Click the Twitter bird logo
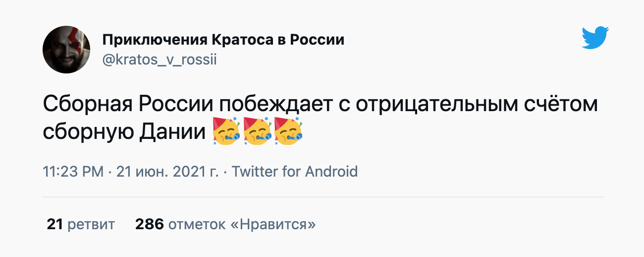Image resolution: width=644 pixels, height=257 pixels. [x=595, y=38]
